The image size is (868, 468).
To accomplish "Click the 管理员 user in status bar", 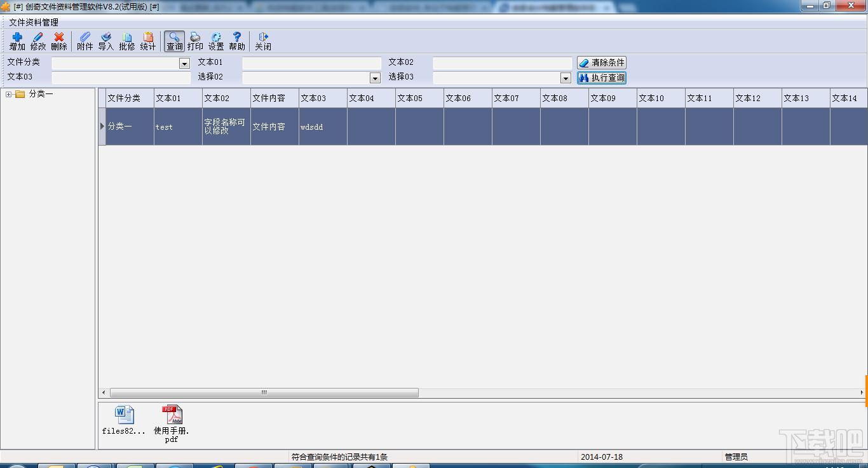I will pyautogui.click(x=736, y=457).
